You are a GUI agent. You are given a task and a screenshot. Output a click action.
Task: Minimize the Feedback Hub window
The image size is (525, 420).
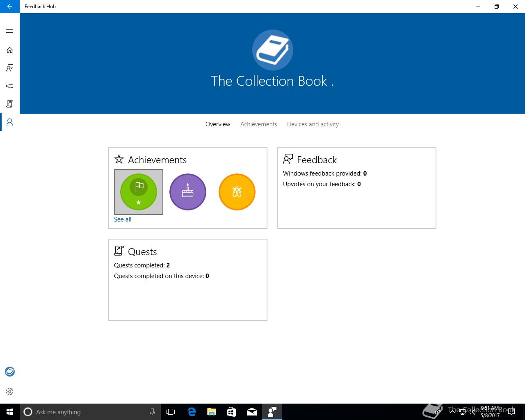(478, 7)
